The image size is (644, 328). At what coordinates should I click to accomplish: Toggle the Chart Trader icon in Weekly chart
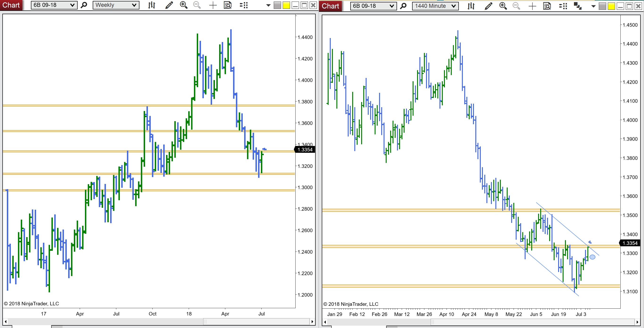(243, 5)
